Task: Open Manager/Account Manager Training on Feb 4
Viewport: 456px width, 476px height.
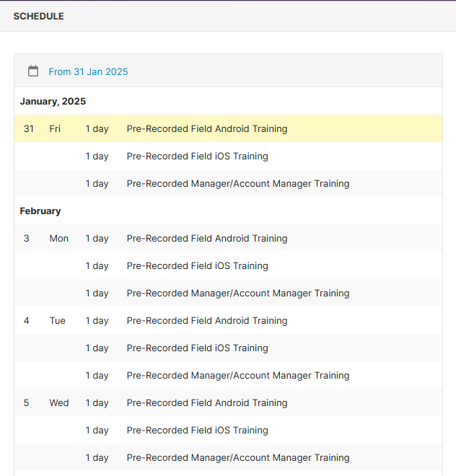Action: [237, 376]
